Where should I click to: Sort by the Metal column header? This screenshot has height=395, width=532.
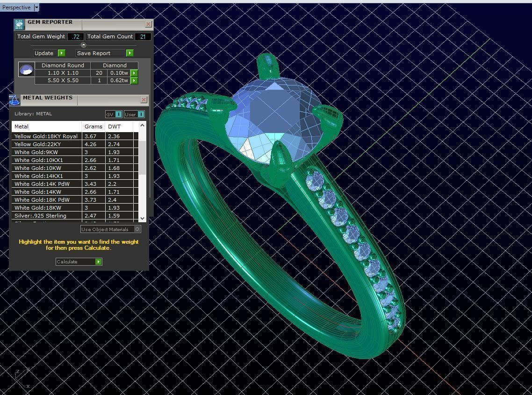tap(47, 127)
